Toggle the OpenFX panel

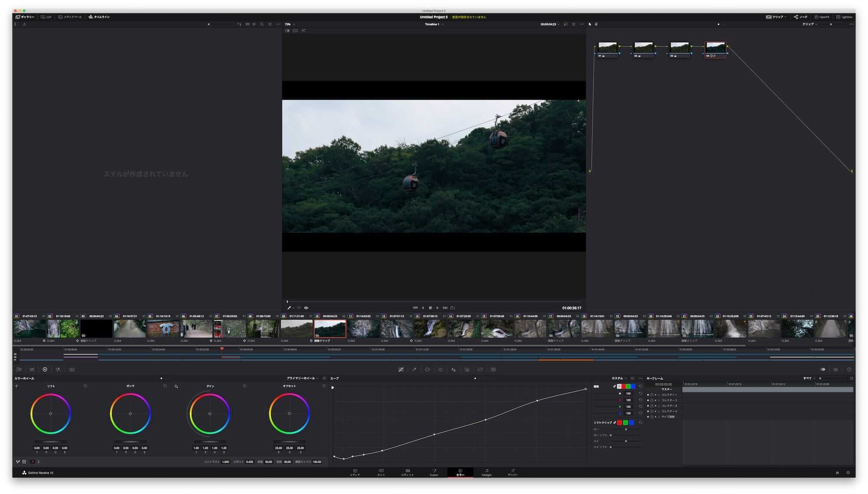coord(822,17)
